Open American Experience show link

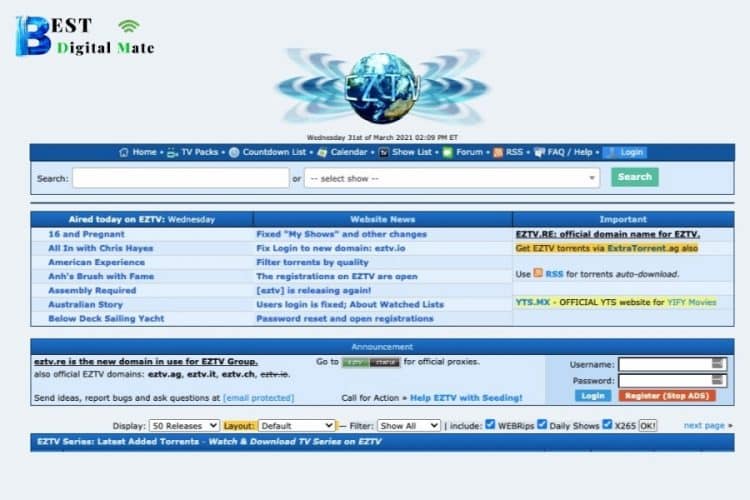pos(96,262)
